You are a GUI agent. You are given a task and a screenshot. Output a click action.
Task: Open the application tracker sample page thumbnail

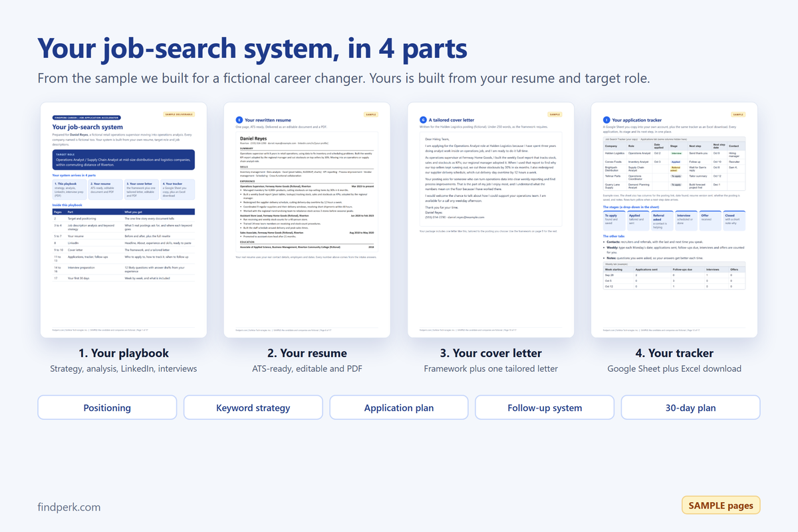tap(674, 220)
